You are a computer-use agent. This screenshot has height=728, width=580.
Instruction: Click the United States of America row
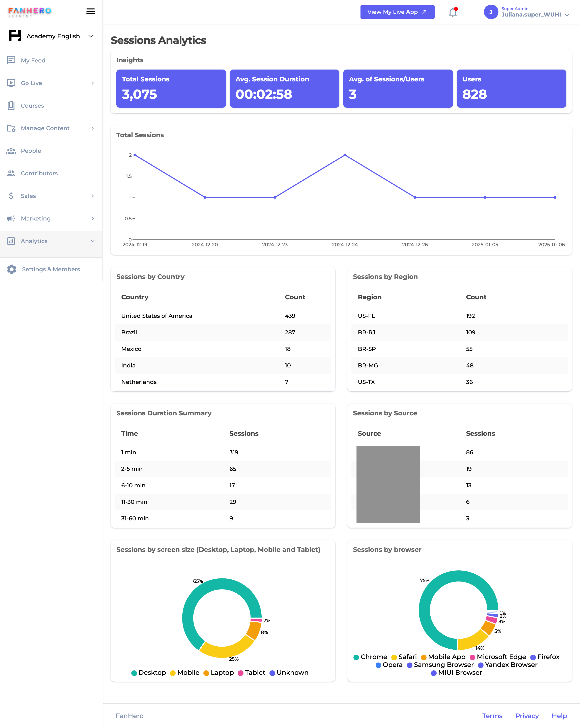(223, 316)
